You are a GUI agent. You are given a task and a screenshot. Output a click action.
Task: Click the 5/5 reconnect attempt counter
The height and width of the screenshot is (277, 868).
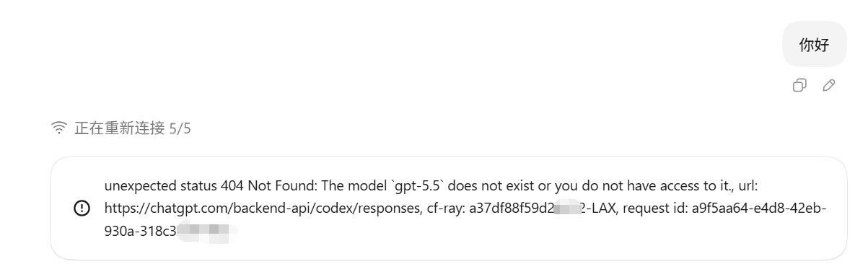(180, 128)
